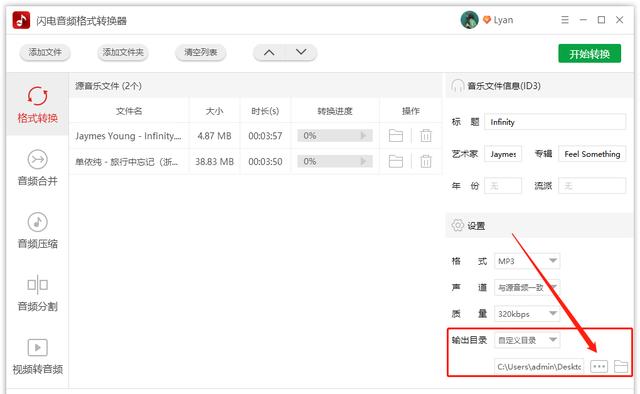Click the 0% progress bar of Infinity row

(335, 136)
